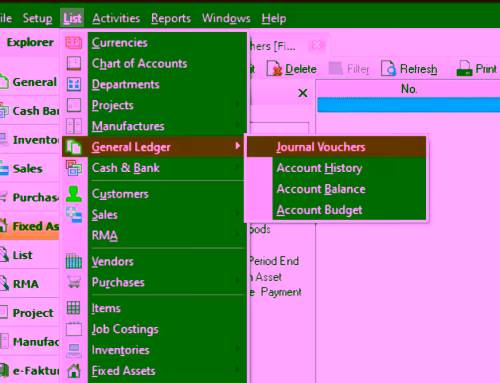The height and width of the screenshot is (383, 500).
Task: Click the No. column header
Action: tap(409, 89)
